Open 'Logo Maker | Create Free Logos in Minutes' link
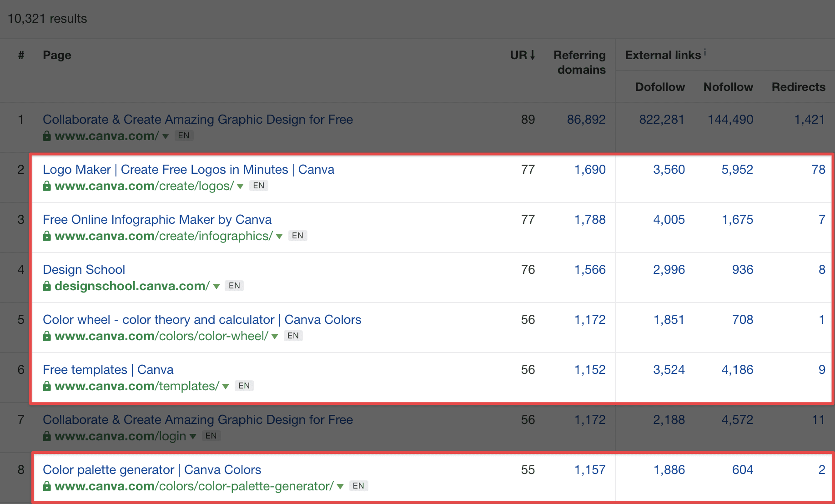The width and height of the screenshot is (835, 504). point(188,170)
